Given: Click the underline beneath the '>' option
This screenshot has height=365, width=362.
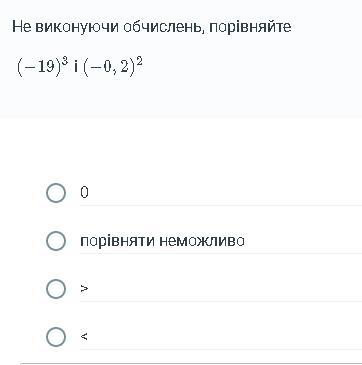Looking at the screenshot, I should point(221,301).
